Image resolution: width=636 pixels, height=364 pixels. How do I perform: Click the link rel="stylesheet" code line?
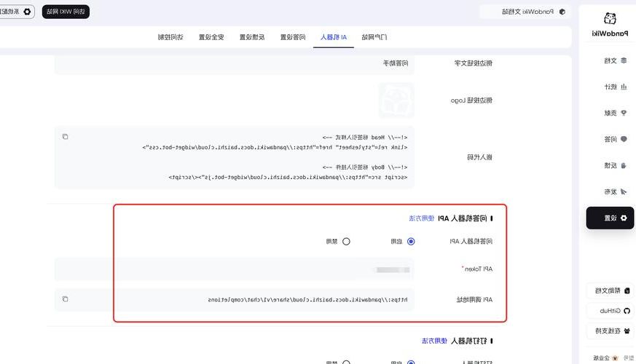[275, 147]
